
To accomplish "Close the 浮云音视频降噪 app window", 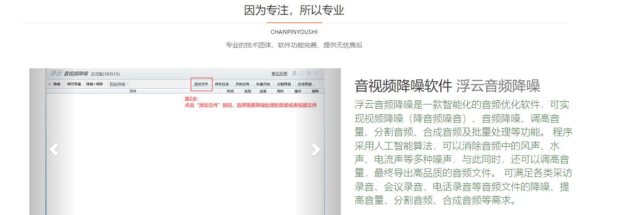I will [315, 73].
